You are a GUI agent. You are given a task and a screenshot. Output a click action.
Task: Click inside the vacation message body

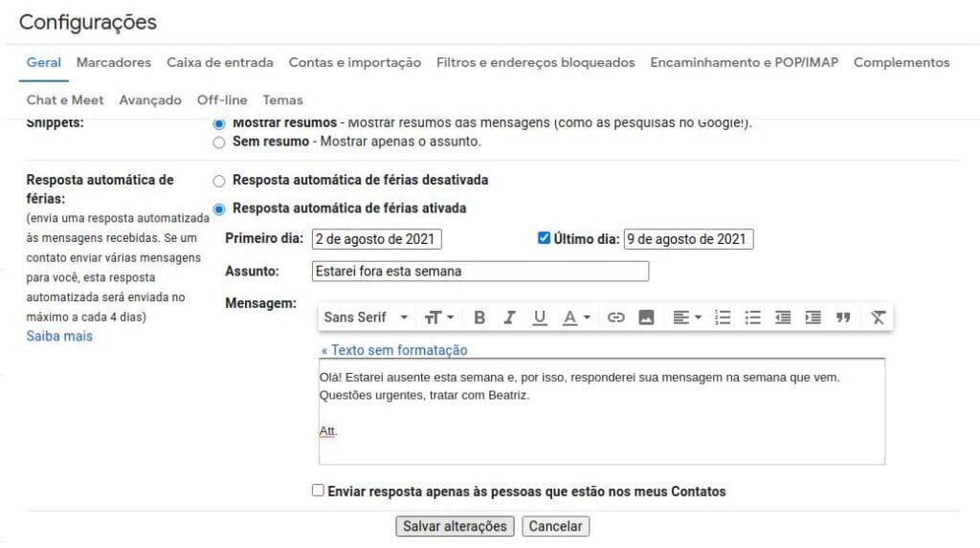coord(602,412)
